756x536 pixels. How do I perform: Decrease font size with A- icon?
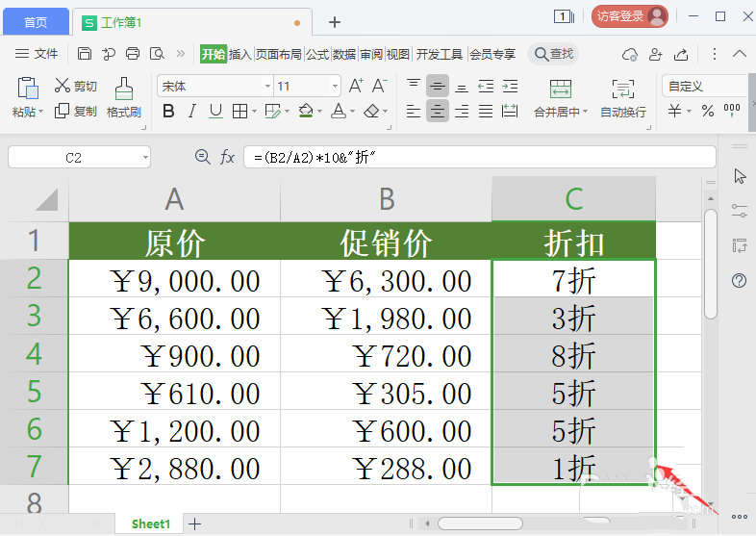coord(380,86)
